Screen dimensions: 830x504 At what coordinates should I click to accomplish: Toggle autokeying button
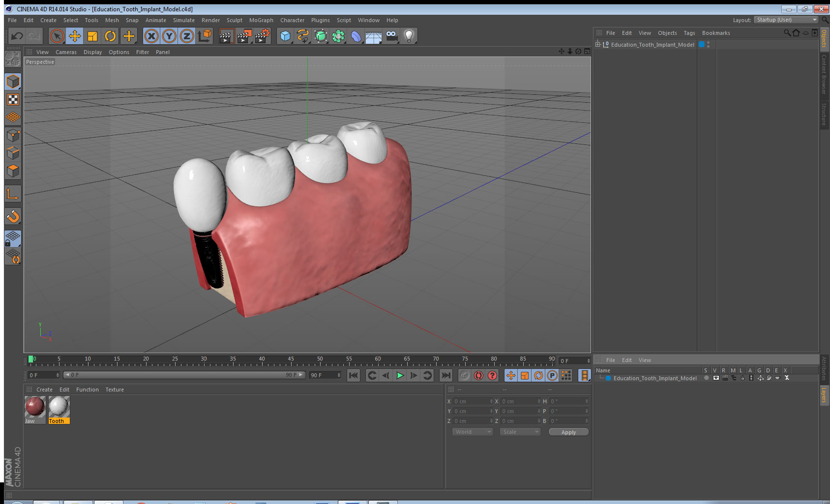[478, 375]
